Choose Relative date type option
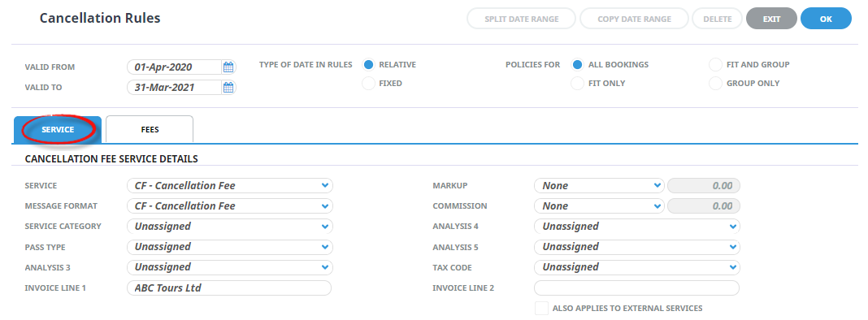Viewport: 868px width, 320px height. coord(368,65)
